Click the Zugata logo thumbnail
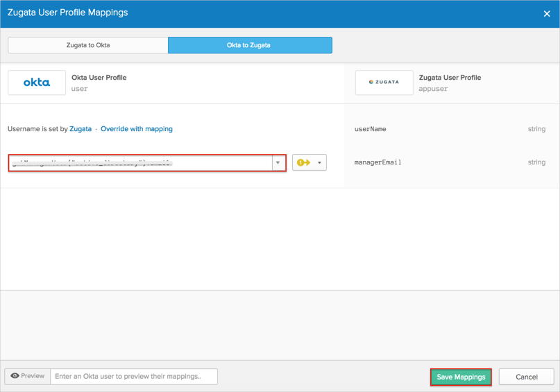Screen dimensions: 560x392 tap(384, 83)
